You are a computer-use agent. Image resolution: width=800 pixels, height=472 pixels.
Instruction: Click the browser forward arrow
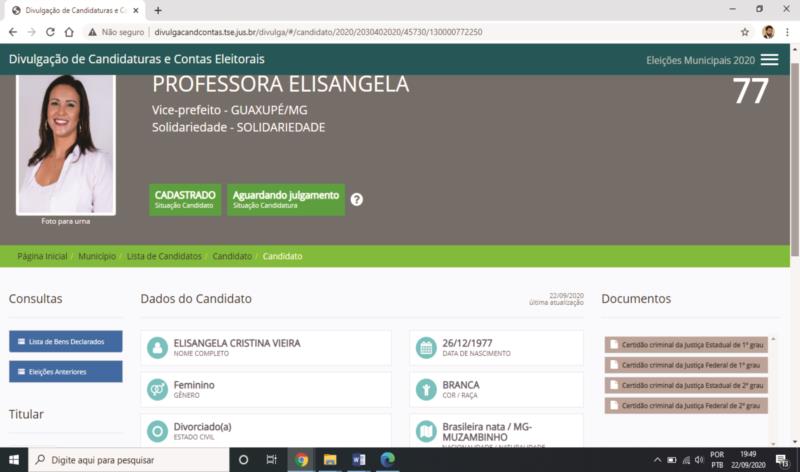click(31, 32)
